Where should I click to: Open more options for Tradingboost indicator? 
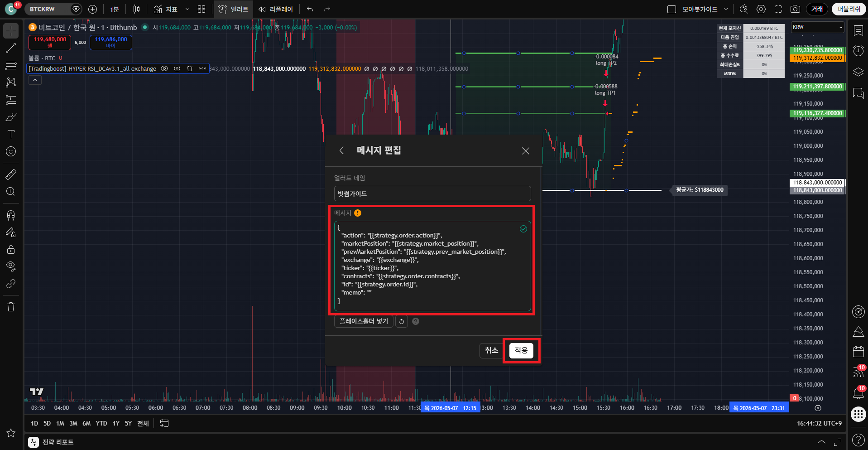click(x=202, y=68)
